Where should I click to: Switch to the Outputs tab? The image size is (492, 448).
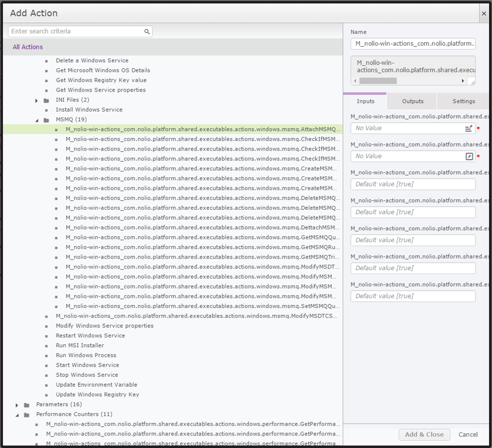click(x=412, y=101)
